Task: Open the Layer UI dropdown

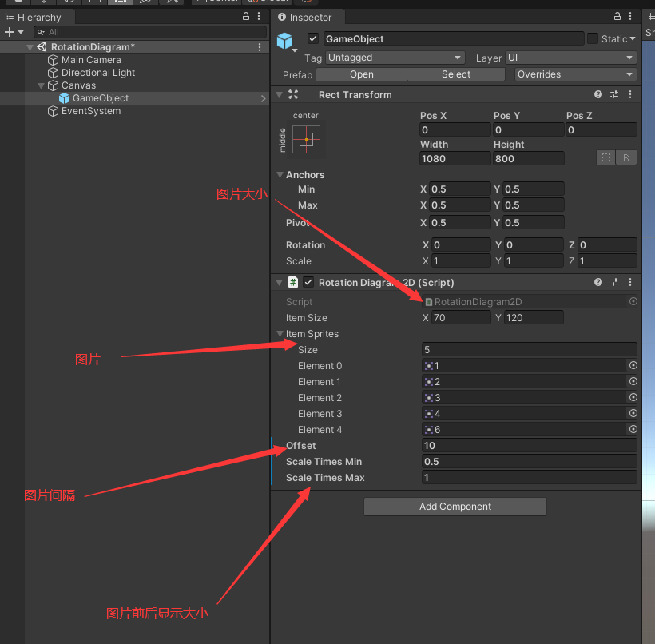Action: coord(570,57)
